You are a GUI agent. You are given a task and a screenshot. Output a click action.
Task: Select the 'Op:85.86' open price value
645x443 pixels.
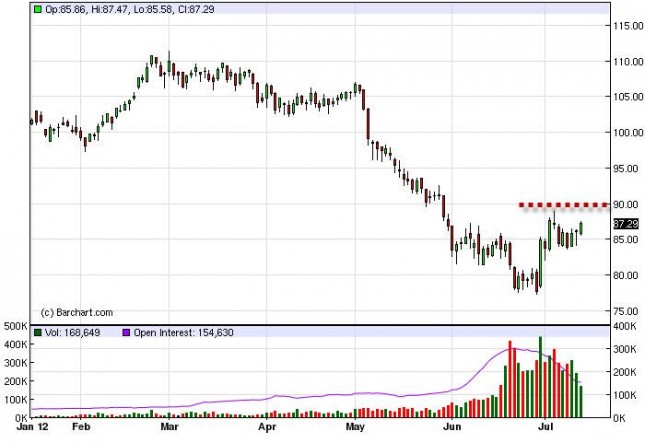pyautogui.click(x=66, y=9)
